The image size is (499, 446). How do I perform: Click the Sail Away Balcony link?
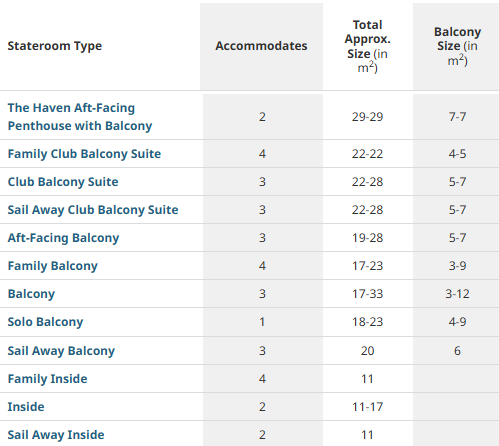[61, 351]
